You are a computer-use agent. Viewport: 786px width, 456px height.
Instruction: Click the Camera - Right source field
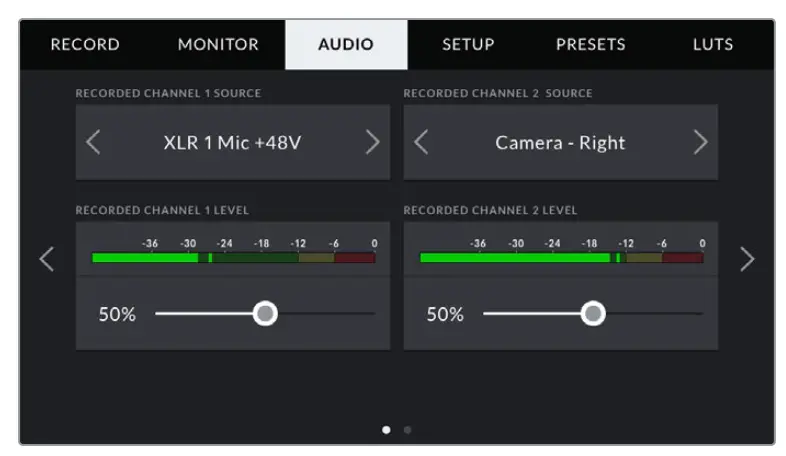(x=560, y=143)
